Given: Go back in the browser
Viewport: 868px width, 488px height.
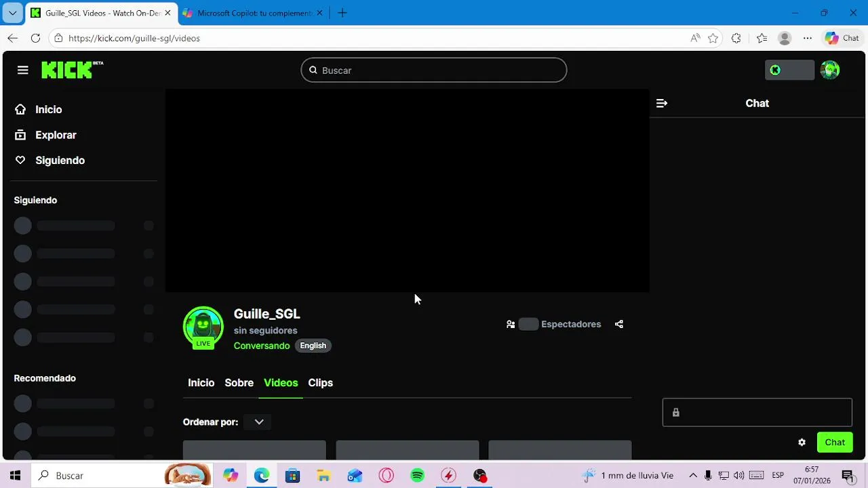Looking at the screenshot, I should coord(12,38).
